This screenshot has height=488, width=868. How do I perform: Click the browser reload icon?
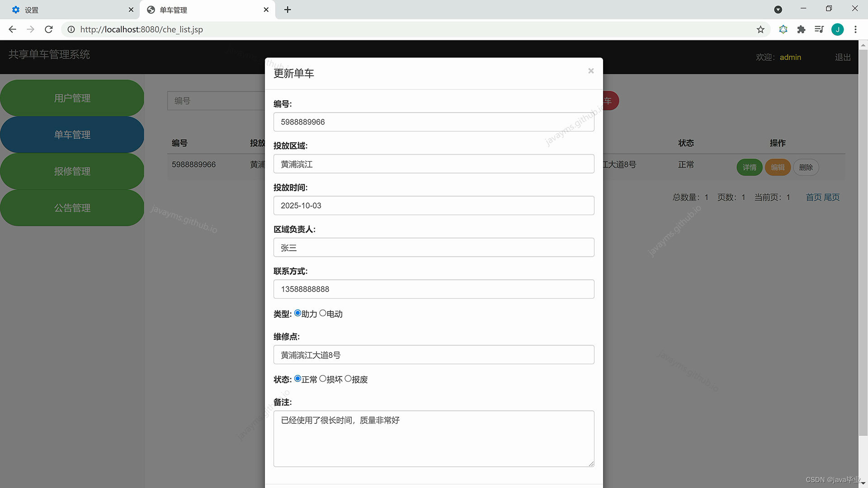pyautogui.click(x=49, y=29)
